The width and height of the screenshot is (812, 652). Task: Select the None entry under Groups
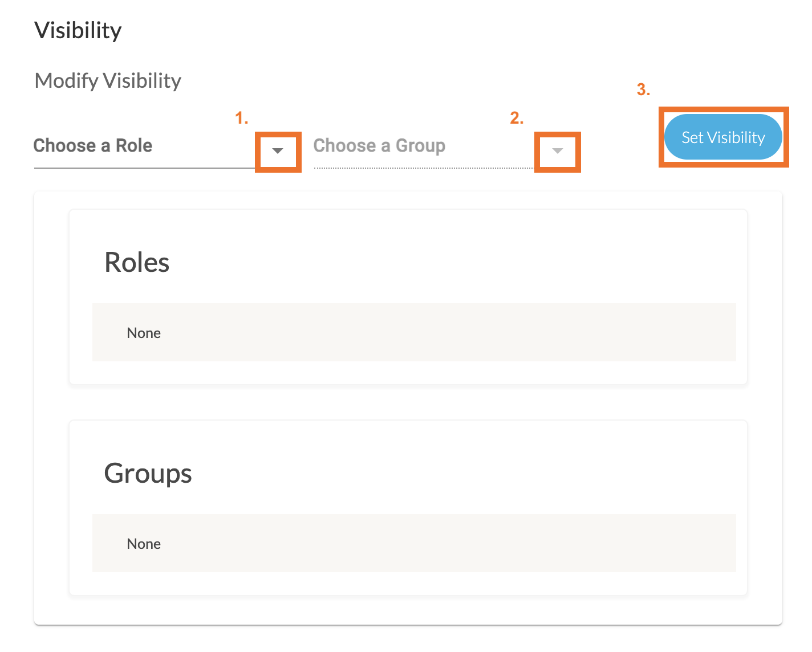tap(144, 544)
